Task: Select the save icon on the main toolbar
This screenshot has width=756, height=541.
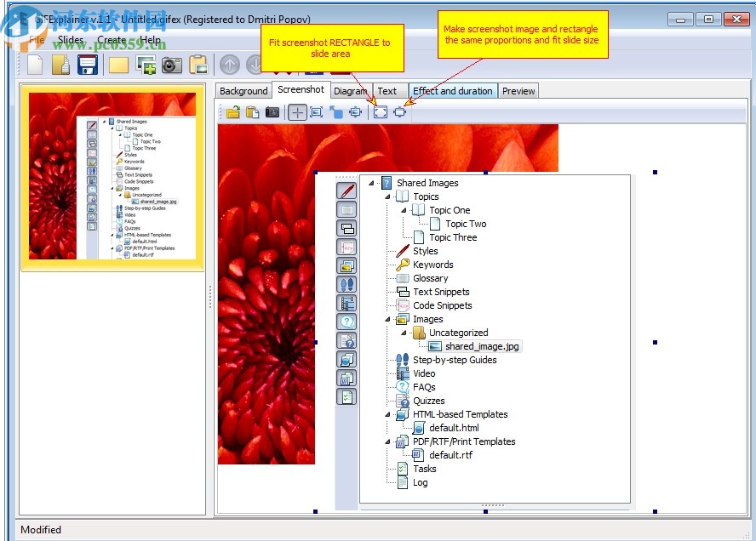Action: pyautogui.click(x=87, y=65)
